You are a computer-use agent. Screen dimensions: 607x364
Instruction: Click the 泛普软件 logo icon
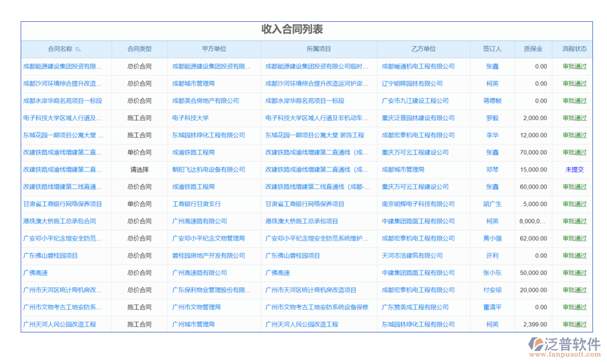(x=537, y=345)
